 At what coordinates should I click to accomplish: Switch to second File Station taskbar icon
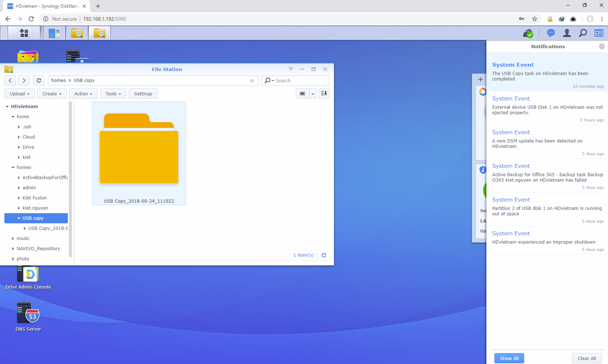click(99, 33)
